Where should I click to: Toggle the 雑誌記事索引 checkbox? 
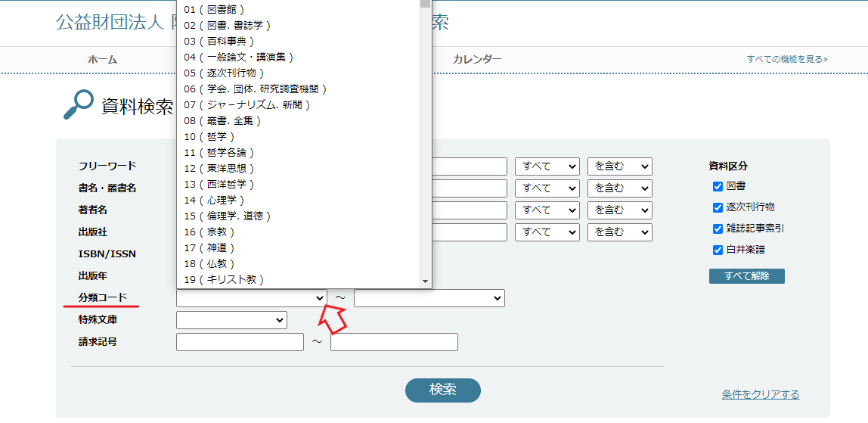coord(718,229)
